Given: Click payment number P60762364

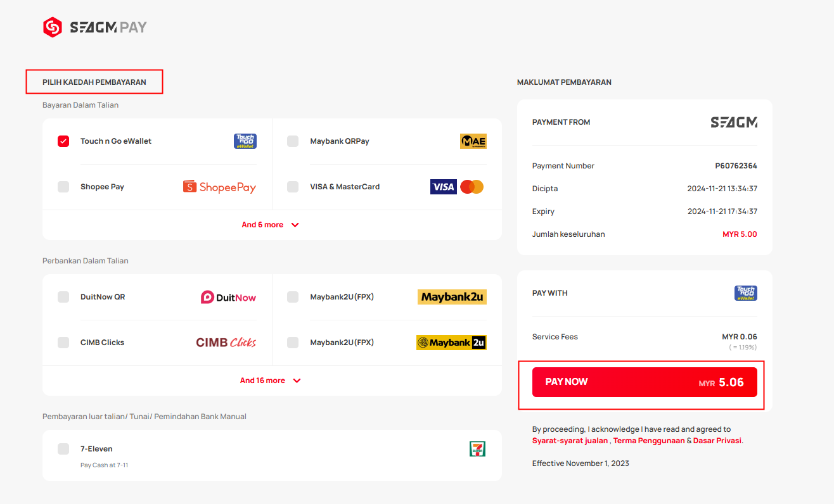Looking at the screenshot, I should 736,166.
